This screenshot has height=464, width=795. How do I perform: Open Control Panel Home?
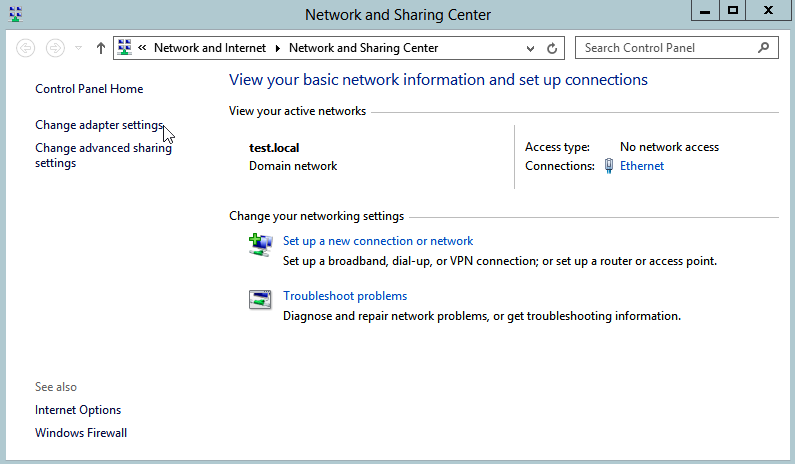(89, 89)
